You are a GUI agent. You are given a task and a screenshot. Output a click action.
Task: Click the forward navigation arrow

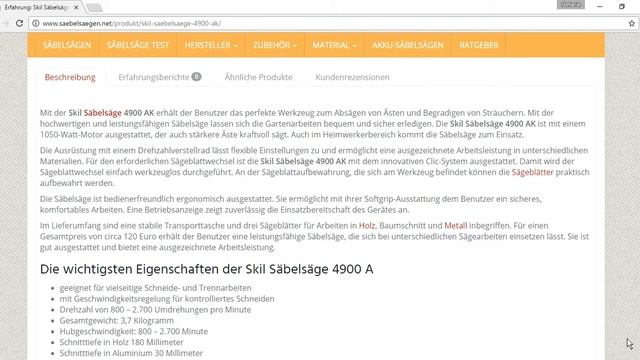click(x=5, y=23)
